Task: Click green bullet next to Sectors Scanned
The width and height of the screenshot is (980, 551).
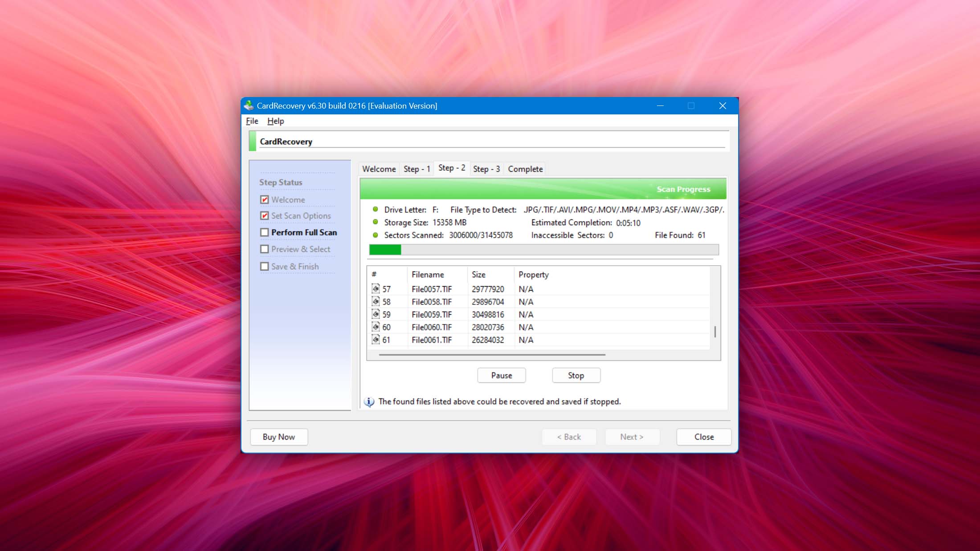Action: click(375, 235)
